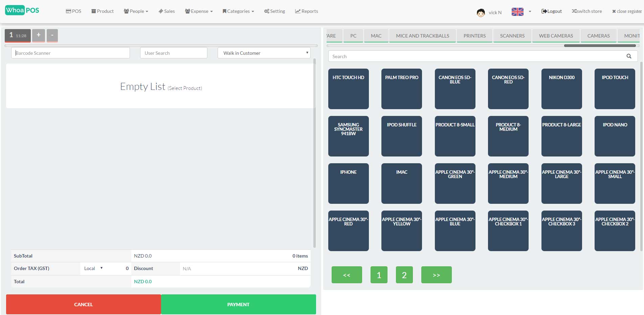Viewport: 644px width, 315px height.
Task: Add IPOD TOUCH product
Action: tap(615, 89)
